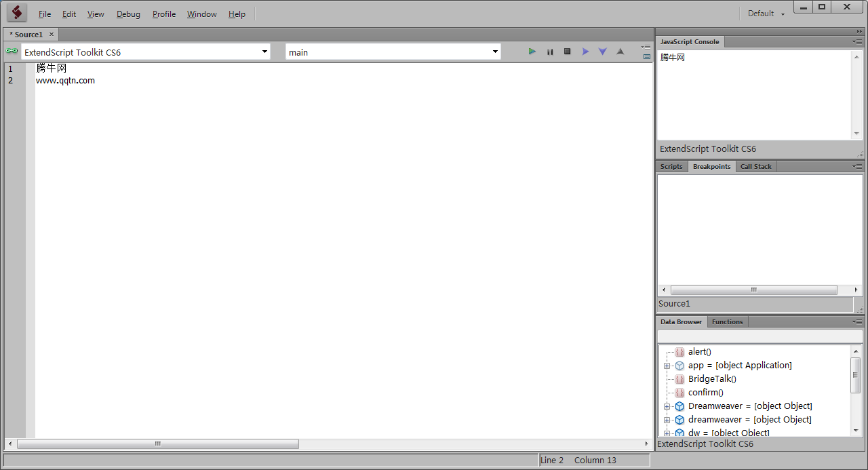
Task: Switch to the Scripts tab
Action: click(x=671, y=166)
